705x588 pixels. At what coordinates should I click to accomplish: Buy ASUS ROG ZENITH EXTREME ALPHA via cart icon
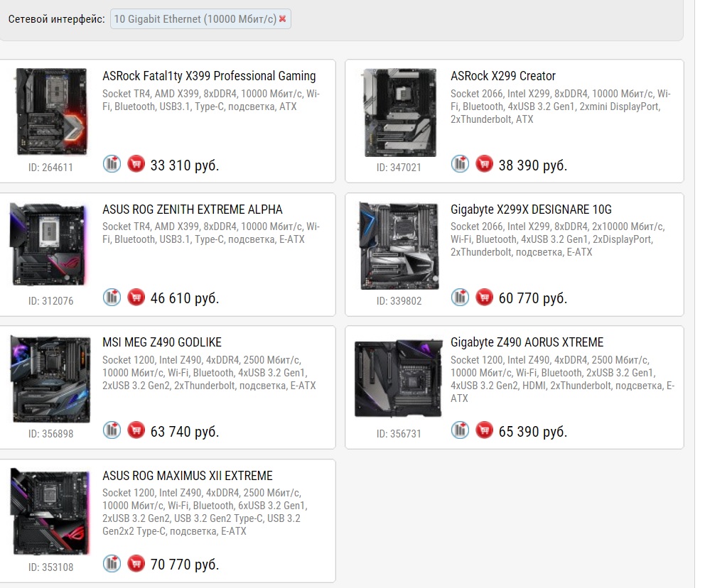[136, 297]
